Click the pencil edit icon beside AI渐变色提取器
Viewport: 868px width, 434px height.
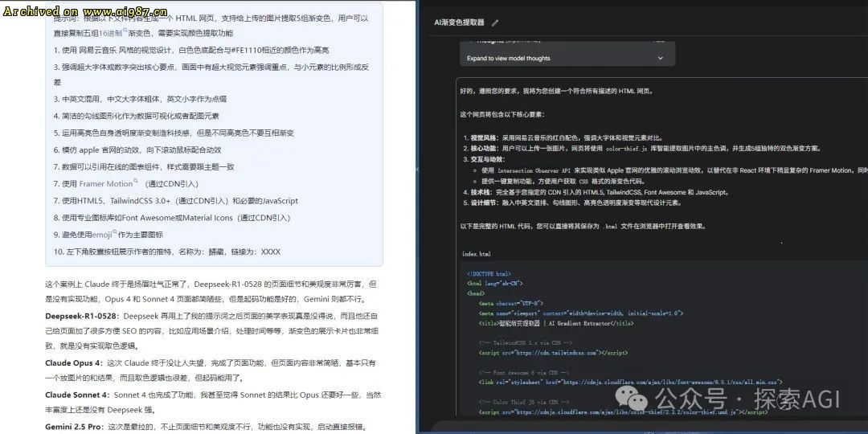(x=495, y=23)
